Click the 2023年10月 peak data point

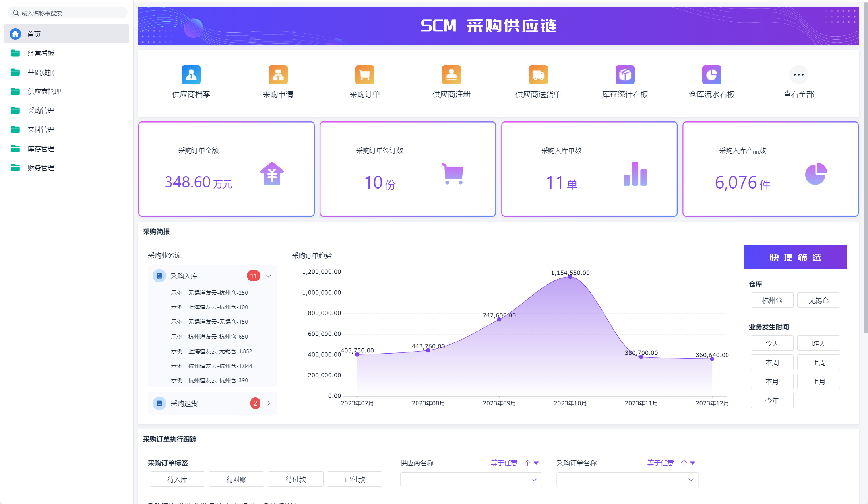570,277
